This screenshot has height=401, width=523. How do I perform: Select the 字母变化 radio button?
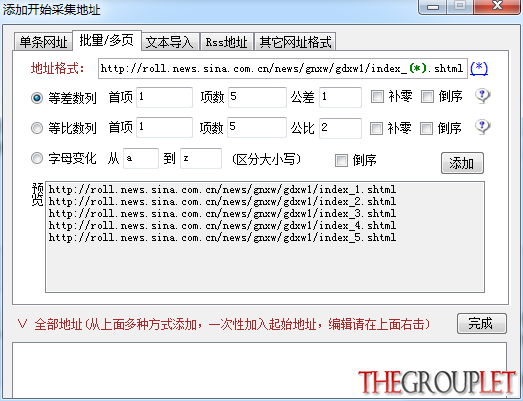37,158
